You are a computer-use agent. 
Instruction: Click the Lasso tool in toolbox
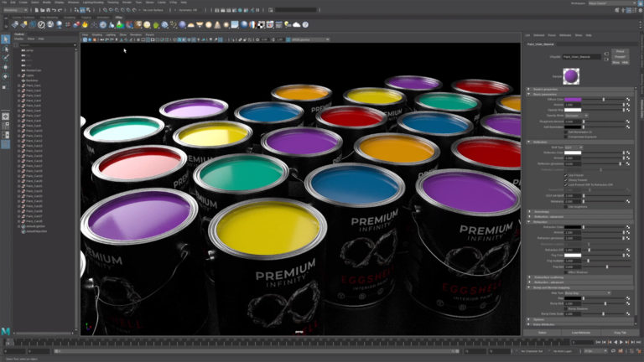coord(5,49)
